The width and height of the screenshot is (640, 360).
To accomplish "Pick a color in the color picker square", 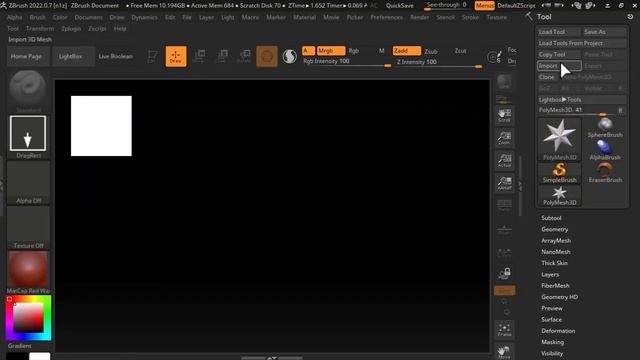I will [28, 317].
